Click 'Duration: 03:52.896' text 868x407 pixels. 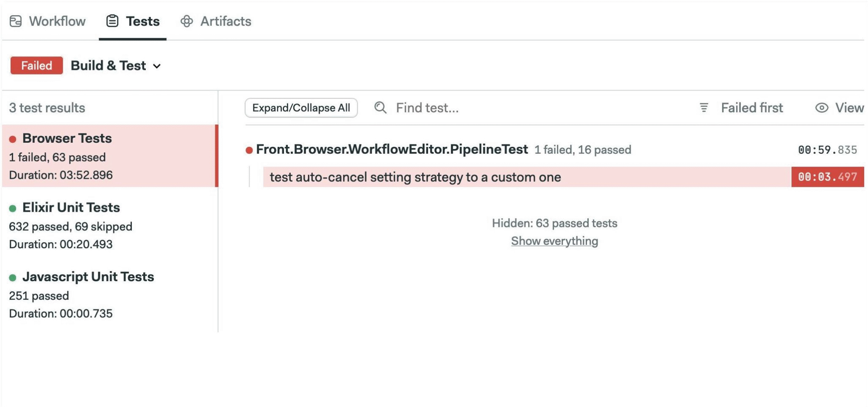coord(61,175)
